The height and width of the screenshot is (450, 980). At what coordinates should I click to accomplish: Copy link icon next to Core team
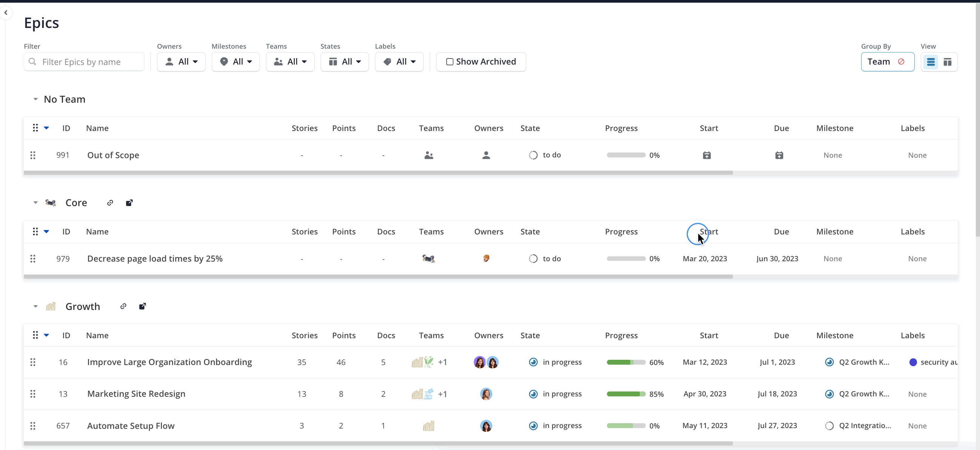[x=110, y=203]
